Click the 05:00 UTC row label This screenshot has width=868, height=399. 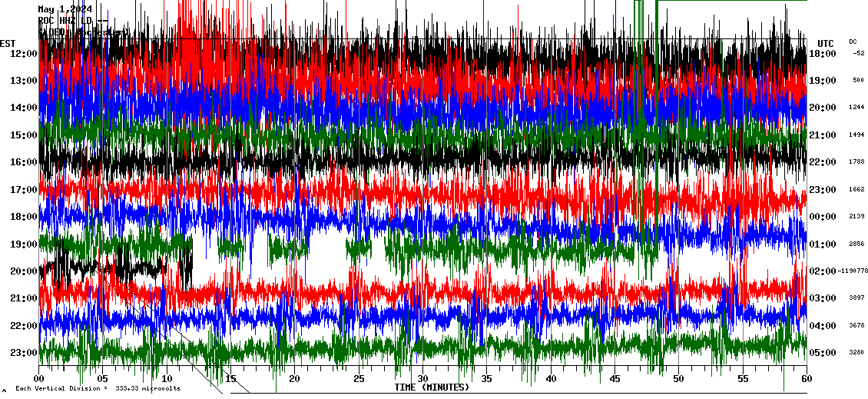pos(823,353)
